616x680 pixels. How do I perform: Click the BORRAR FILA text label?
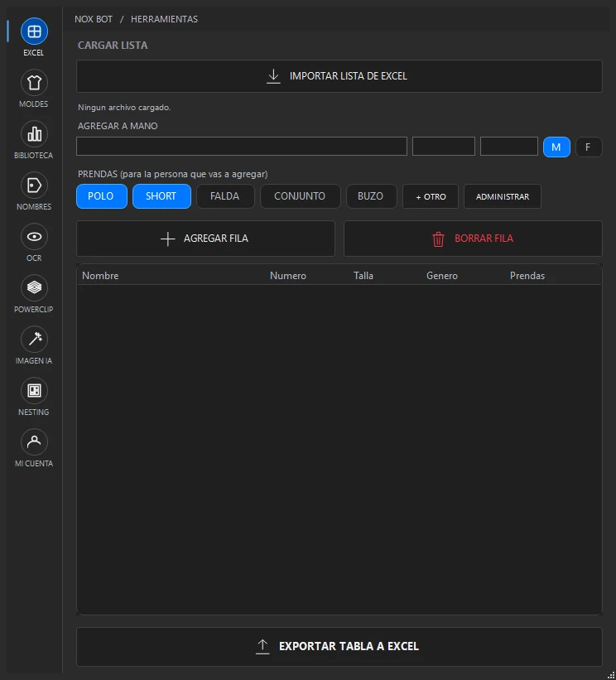(484, 239)
